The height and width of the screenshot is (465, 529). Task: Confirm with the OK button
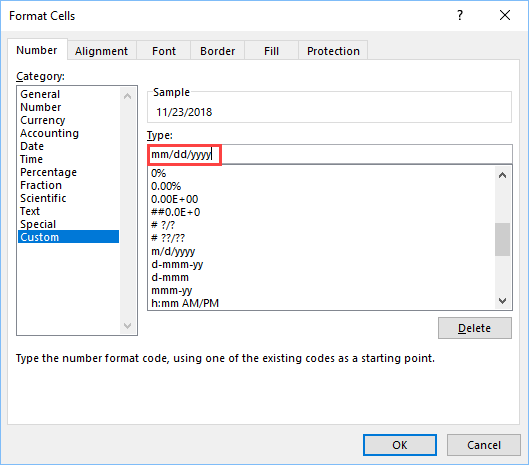pos(400,445)
